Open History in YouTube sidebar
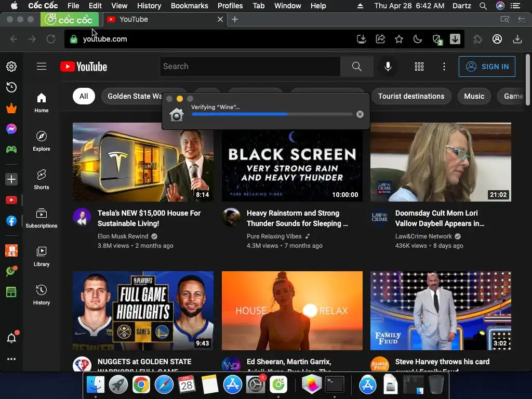 tap(42, 295)
